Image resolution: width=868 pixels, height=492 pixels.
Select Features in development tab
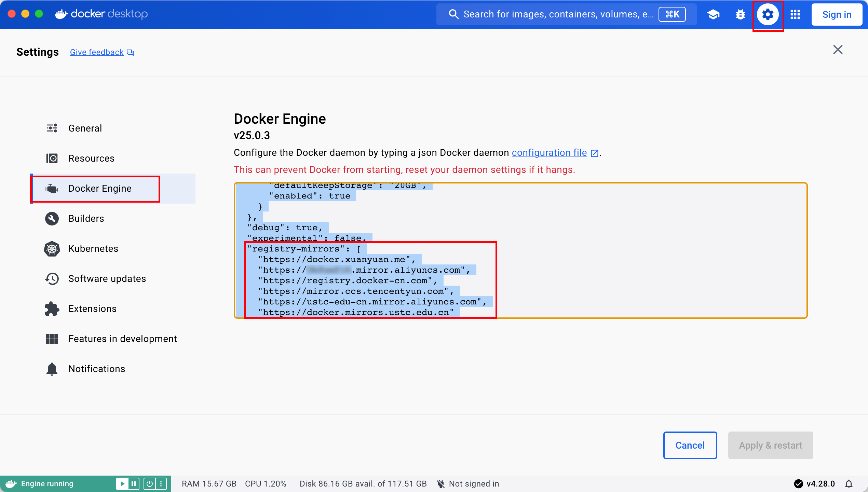(x=113, y=339)
